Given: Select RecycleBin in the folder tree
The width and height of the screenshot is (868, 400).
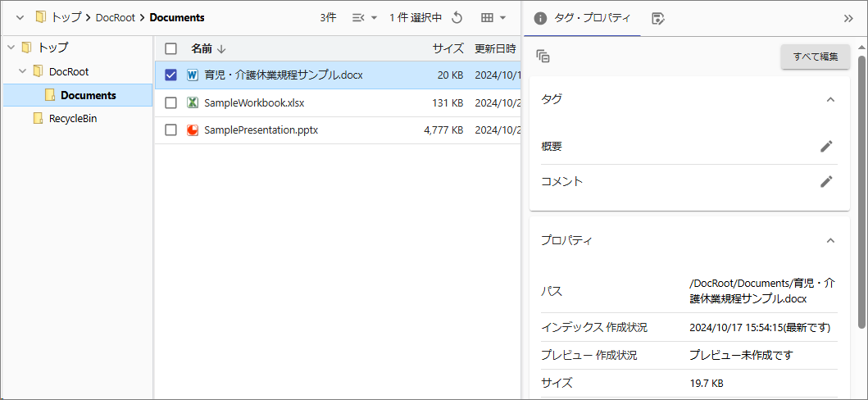Looking at the screenshot, I should click(73, 119).
